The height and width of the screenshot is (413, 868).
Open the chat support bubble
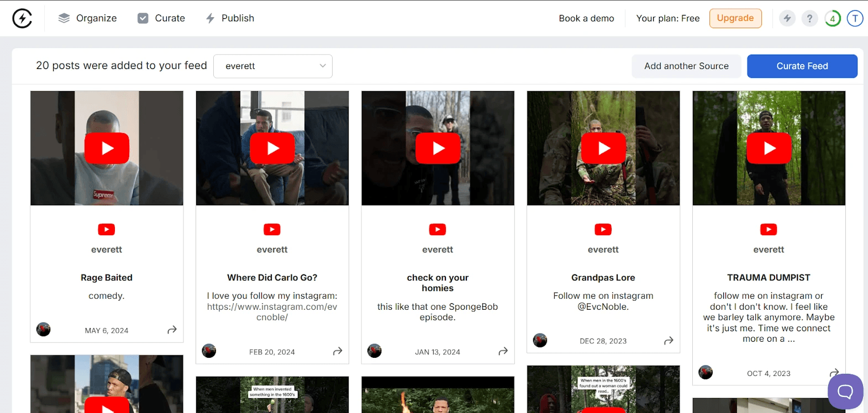pyautogui.click(x=845, y=391)
